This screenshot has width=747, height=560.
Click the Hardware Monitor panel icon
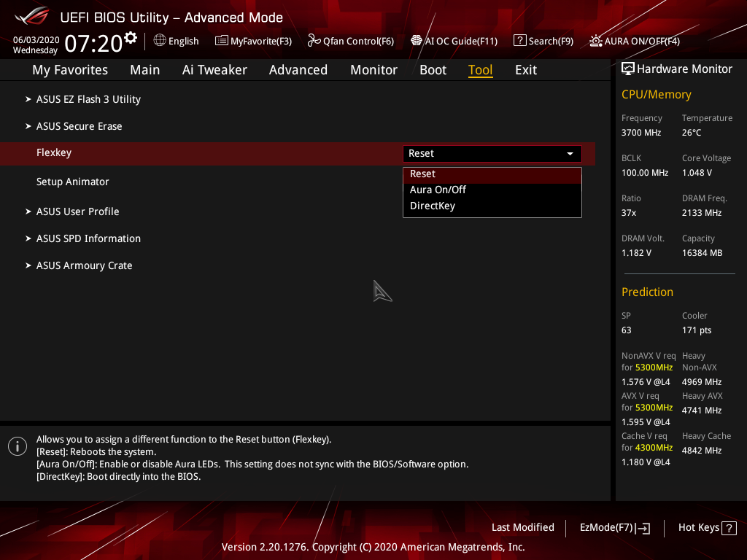pos(628,68)
